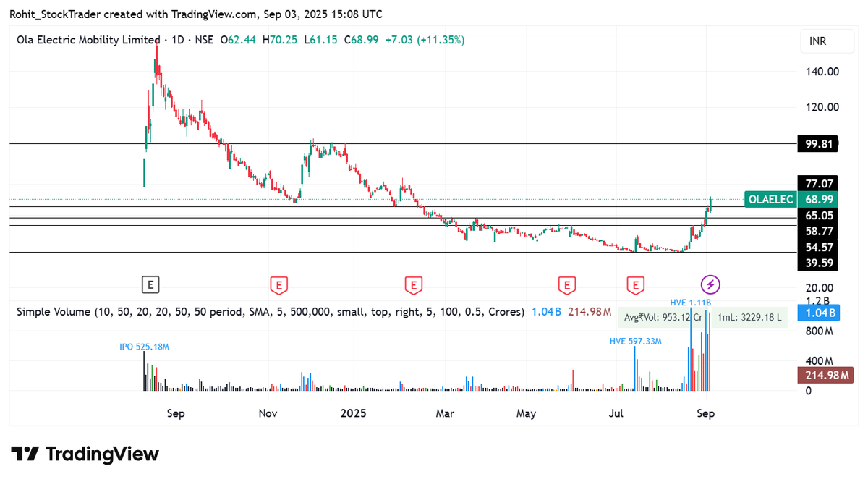
Task: Click the IPO 525.18M volume annotation
Action: click(144, 347)
